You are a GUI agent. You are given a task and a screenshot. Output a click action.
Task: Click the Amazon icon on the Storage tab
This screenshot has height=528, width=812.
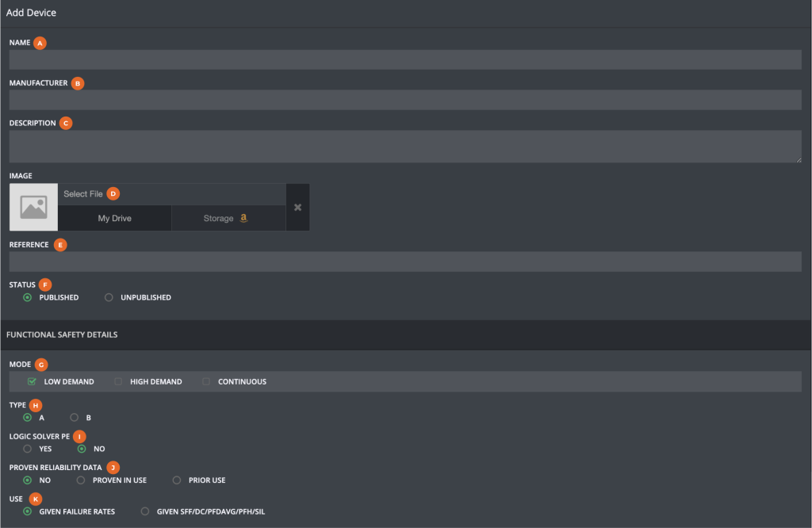coord(243,217)
